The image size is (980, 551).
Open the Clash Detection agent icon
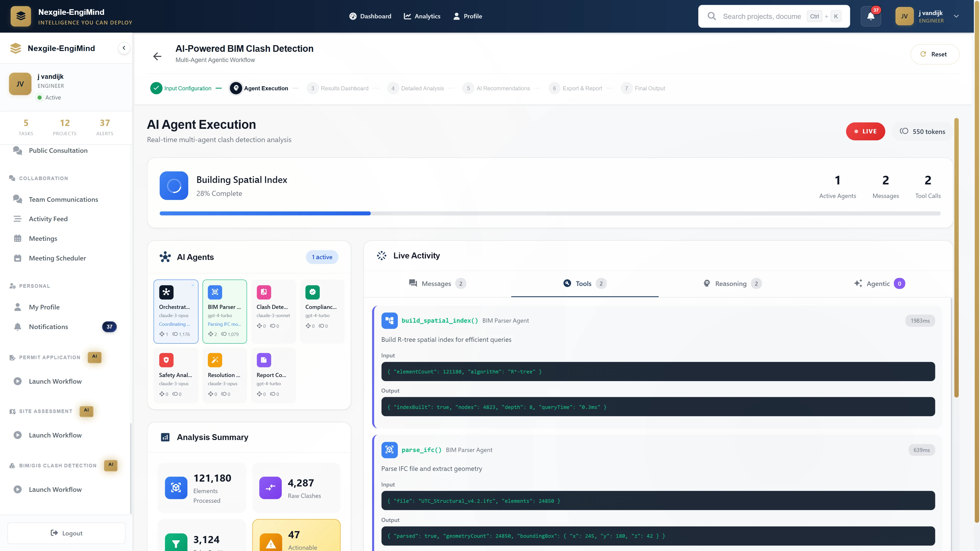264,292
